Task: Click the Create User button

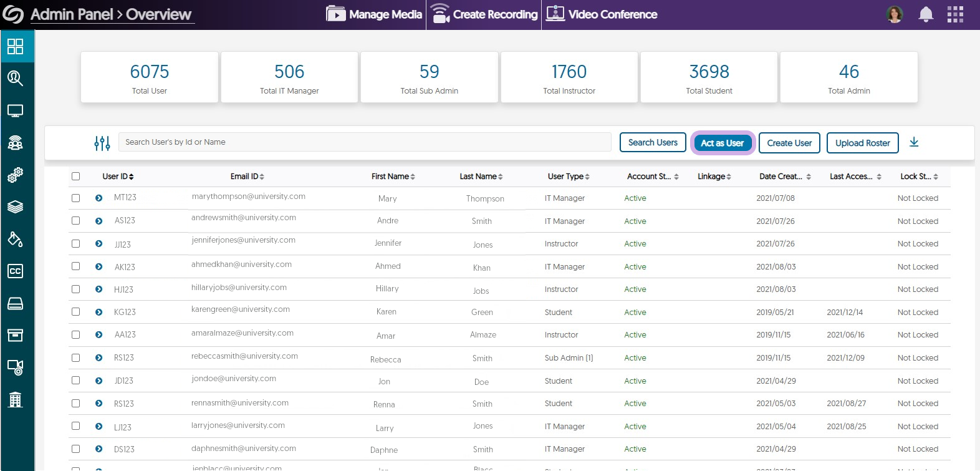Action: click(789, 143)
